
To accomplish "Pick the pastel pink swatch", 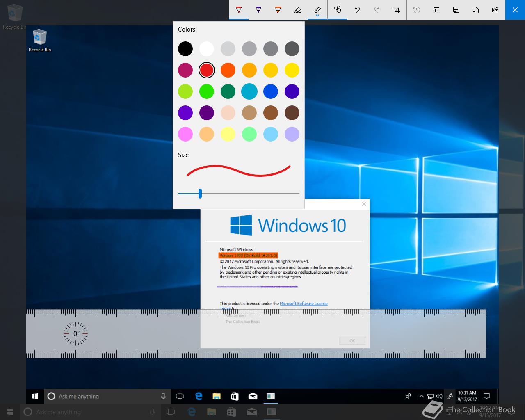I will point(185,134).
